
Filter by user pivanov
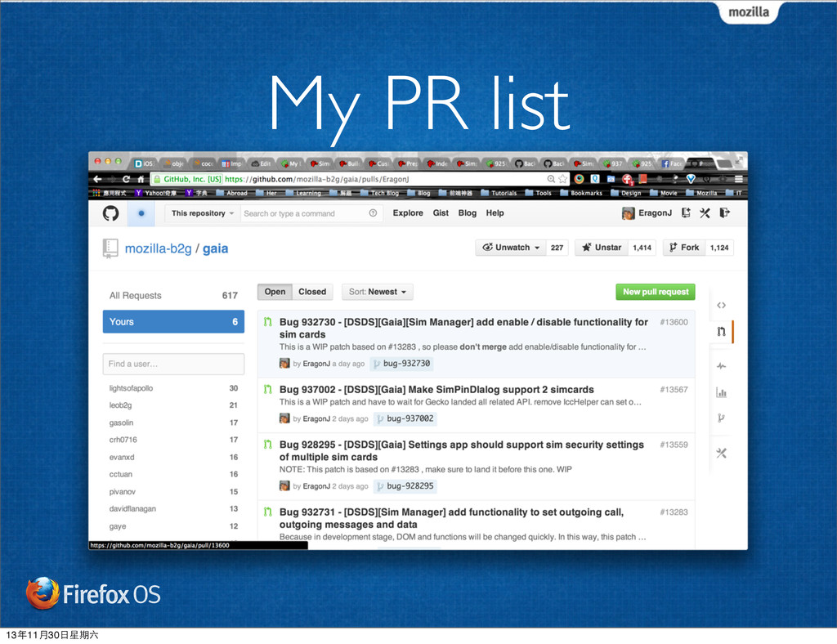(123, 492)
